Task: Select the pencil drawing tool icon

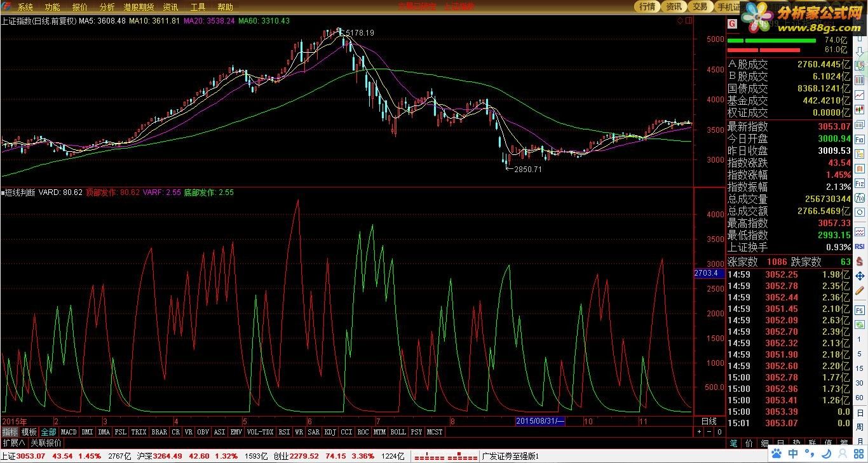Action: [860, 291]
